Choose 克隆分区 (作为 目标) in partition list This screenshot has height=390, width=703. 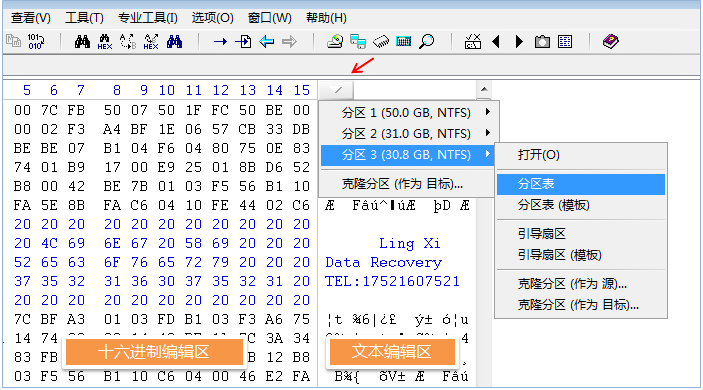pyautogui.click(x=408, y=183)
